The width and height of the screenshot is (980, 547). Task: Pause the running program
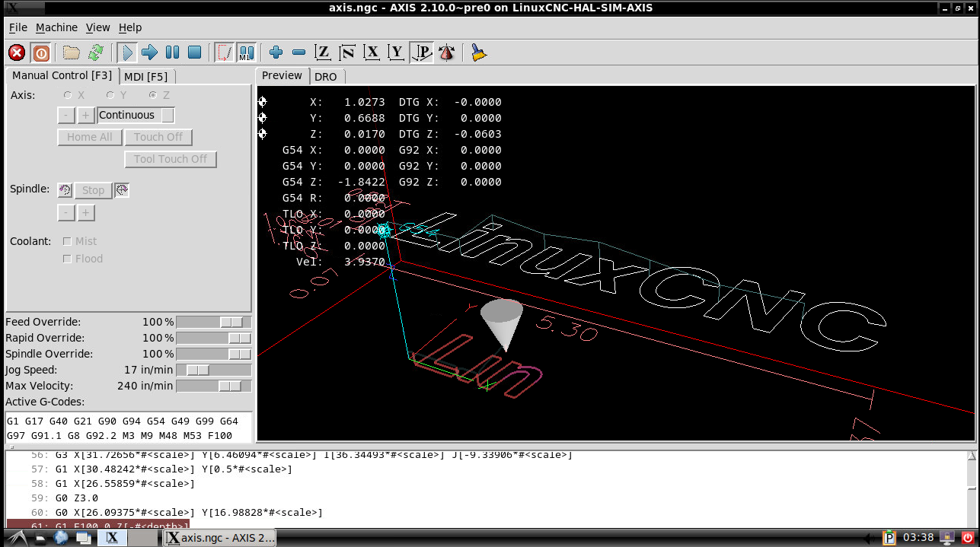[172, 52]
